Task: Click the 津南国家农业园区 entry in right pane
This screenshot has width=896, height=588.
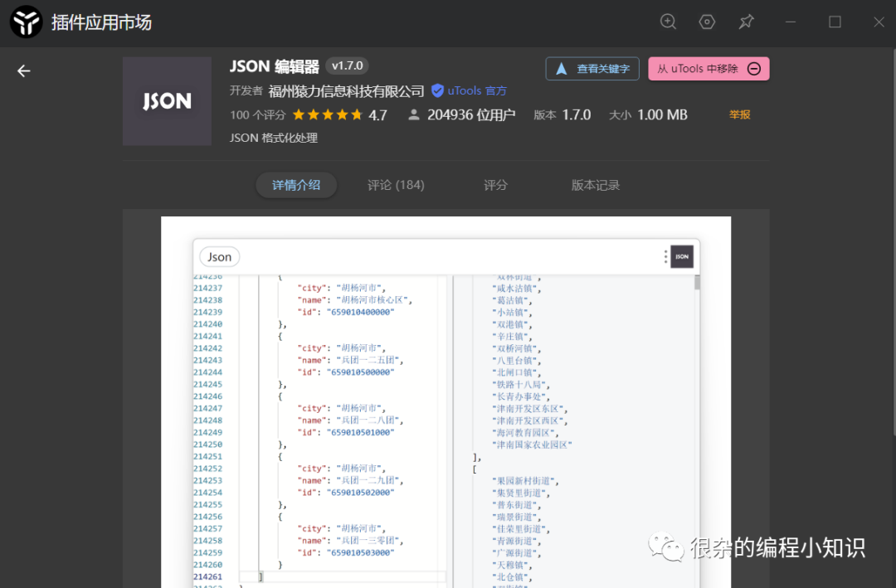Action: (x=532, y=445)
